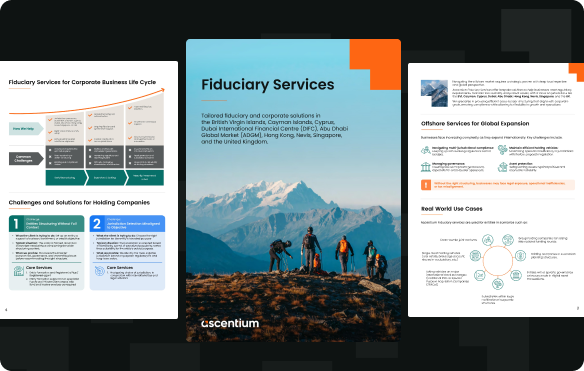
Task: Click the Core Services icon in green card 1
Action: pyautogui.click(x=19, y=271)
